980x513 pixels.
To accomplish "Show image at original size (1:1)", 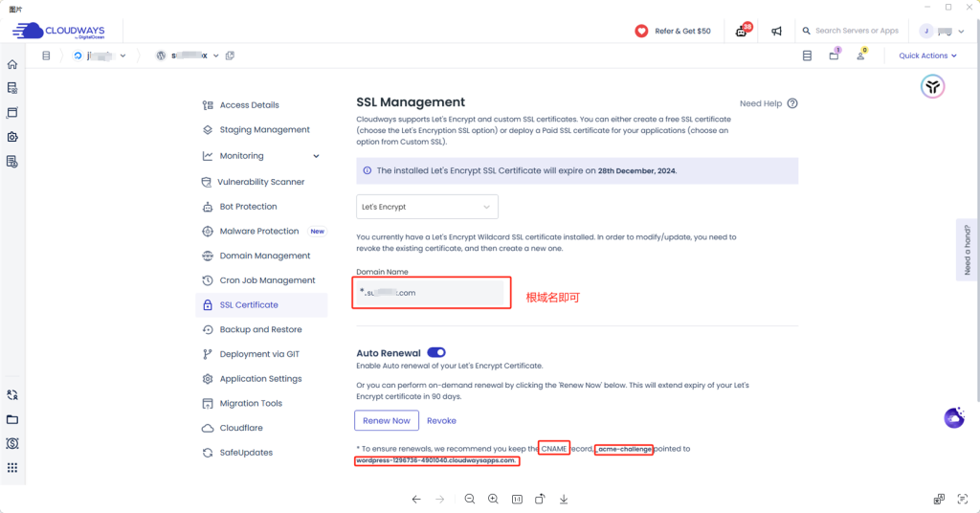I will 517,499.
